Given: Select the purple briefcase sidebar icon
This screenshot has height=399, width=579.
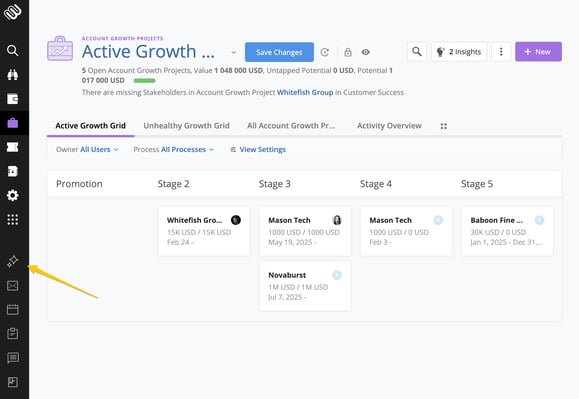Looking at the screenshot, I should (x=13, y=123).
